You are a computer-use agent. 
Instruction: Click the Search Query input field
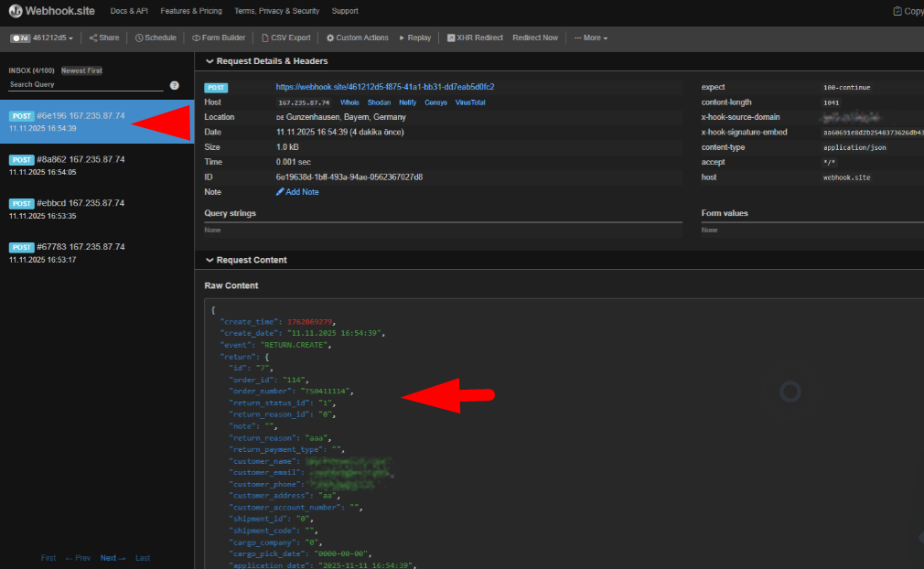coord(82,85)
